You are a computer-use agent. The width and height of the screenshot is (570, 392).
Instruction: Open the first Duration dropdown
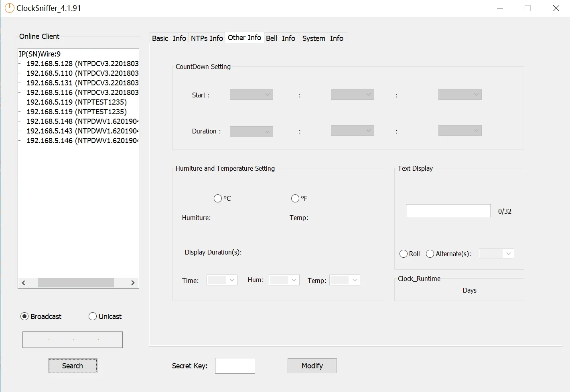252,131
